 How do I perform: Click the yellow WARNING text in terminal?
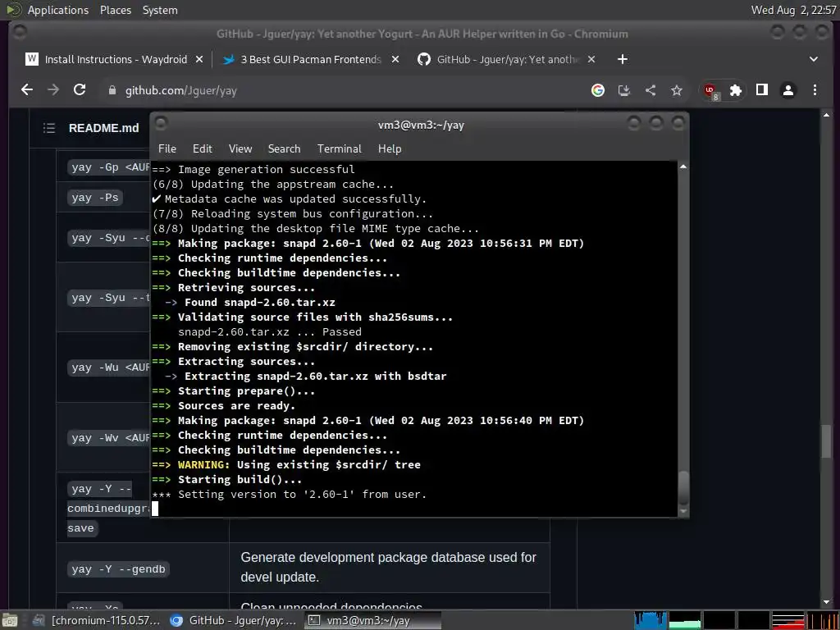[x=203, y=465]
